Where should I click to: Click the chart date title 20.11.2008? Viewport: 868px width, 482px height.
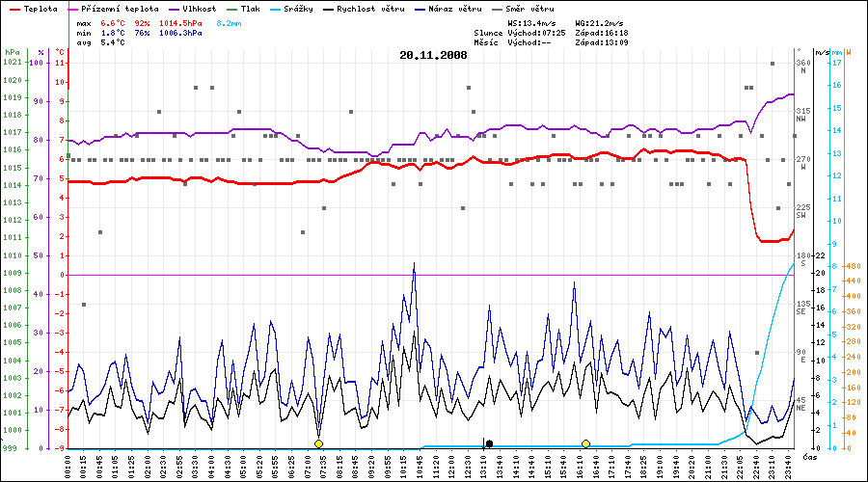pos(433,55)
